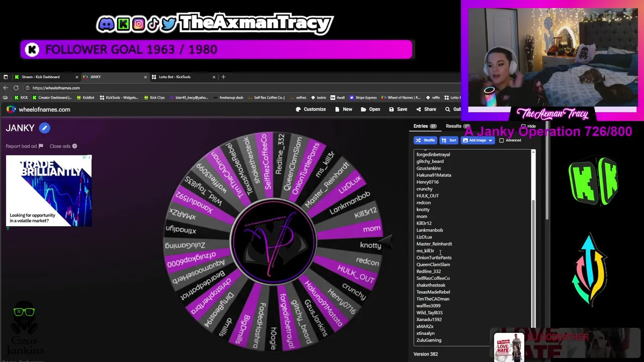Screen dimensions: 644x362
Task: Click Close ads link
Action: [x=63, y=146]
